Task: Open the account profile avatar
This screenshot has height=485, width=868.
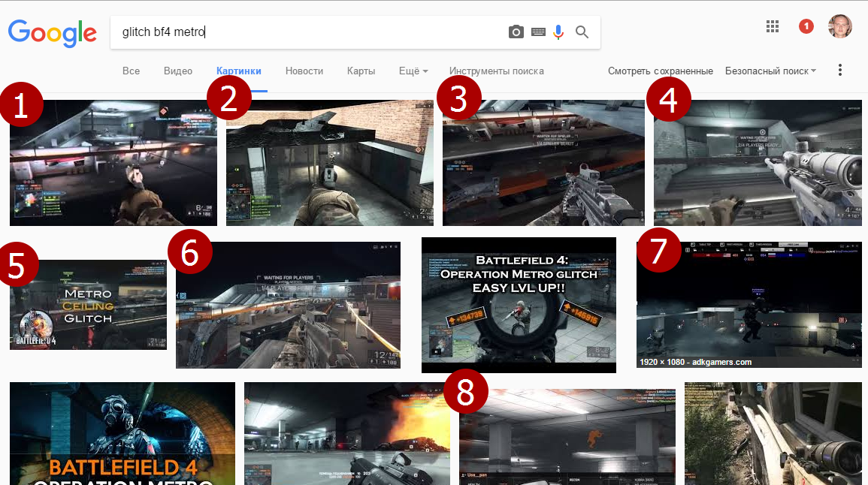Action: (839, 26)
